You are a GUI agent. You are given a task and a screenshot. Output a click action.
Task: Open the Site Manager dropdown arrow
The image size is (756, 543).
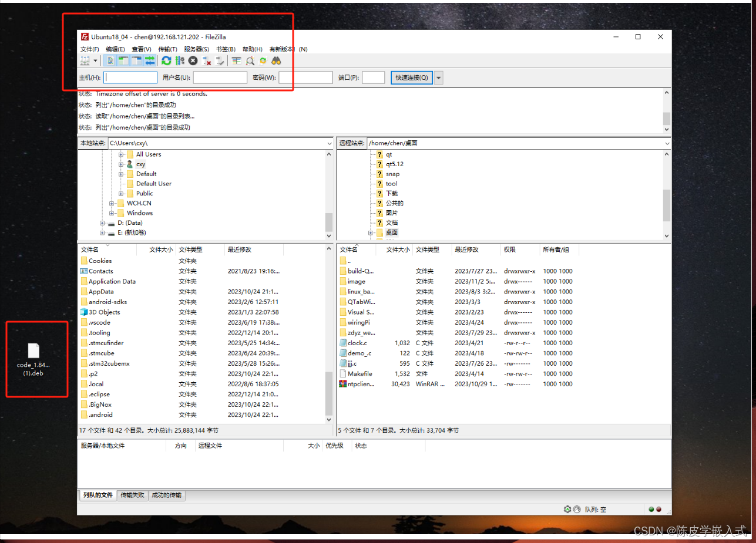click(95, 60)
